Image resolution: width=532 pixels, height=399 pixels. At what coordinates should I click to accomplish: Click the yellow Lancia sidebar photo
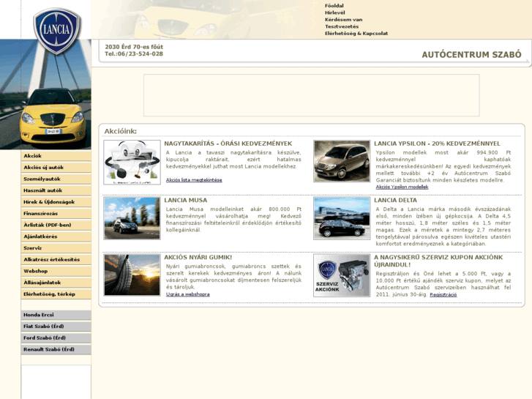45,102
